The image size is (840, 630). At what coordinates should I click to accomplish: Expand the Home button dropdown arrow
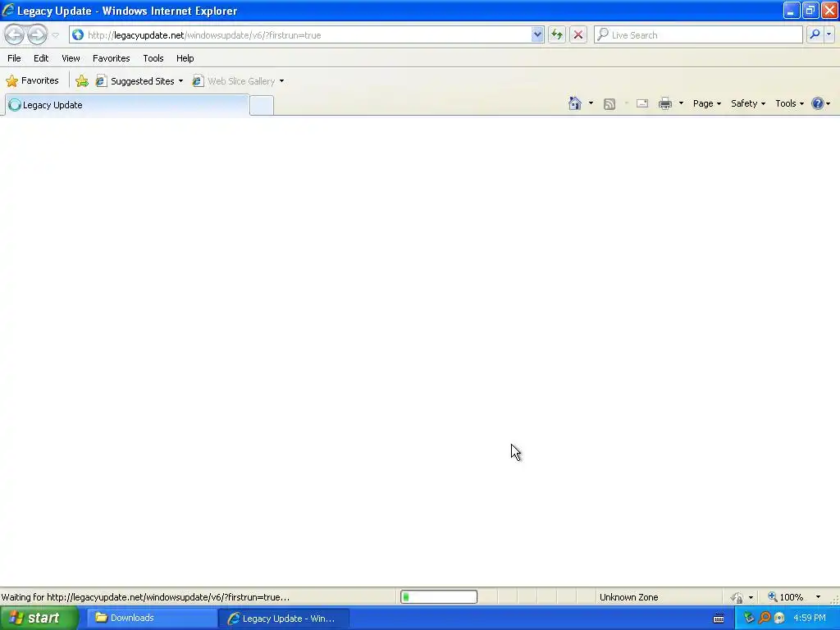[591, 103]
